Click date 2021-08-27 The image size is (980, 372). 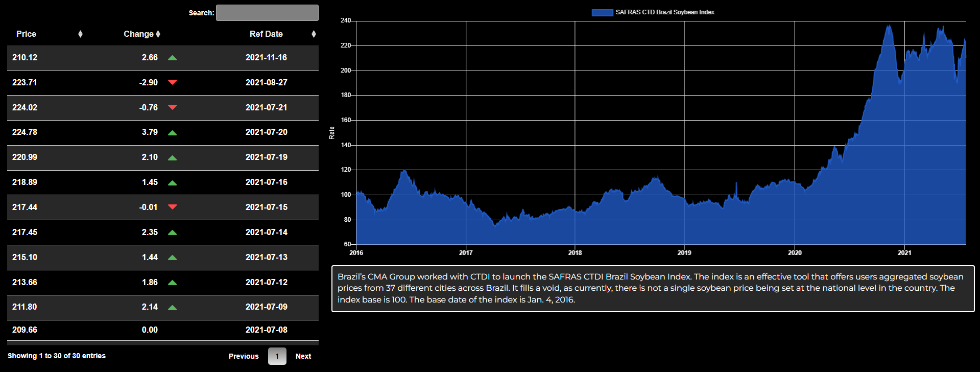(266, 82)
